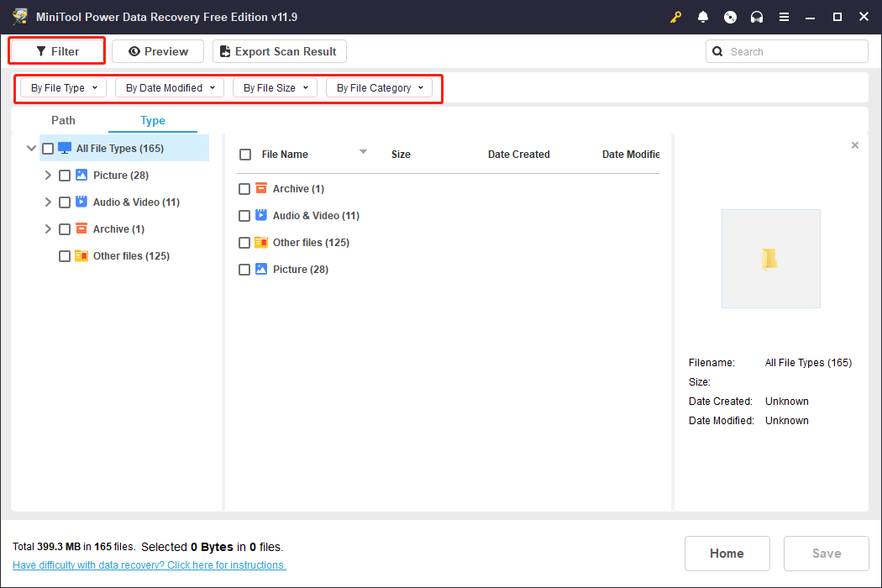Screen dimensions: 882x588
Task: Switch to the Type tab
Action: point(153,120)
